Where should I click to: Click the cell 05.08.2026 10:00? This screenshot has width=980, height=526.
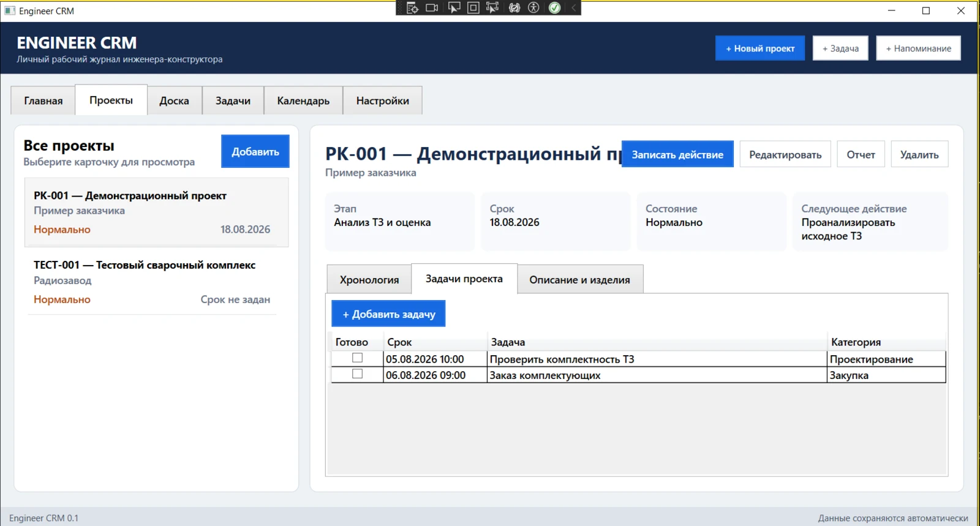click(x=435, y=359)
